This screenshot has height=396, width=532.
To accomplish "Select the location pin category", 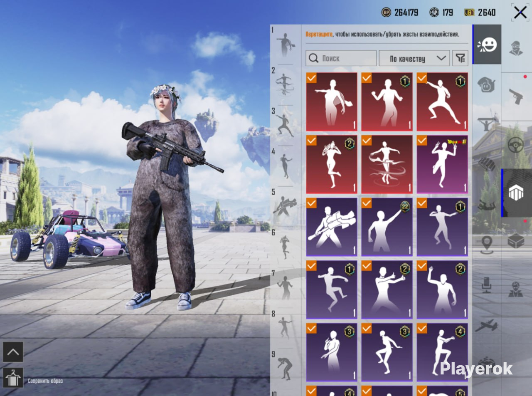I will (x=487, y=245).
